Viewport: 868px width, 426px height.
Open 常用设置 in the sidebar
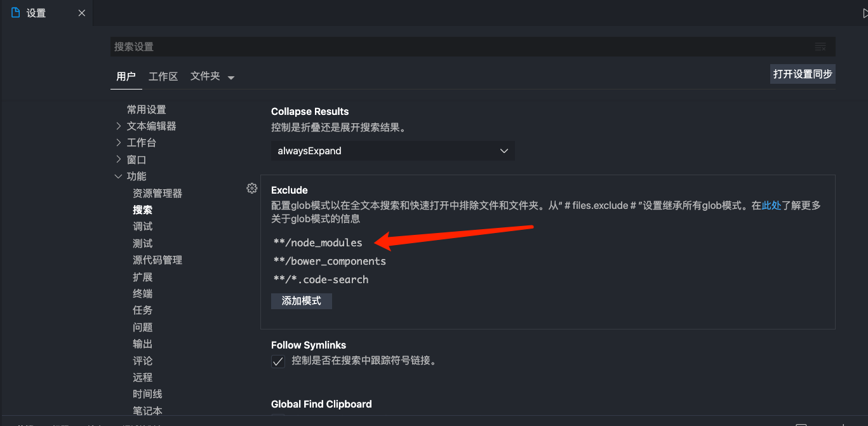pyautogui.click(x=146, y=109)
